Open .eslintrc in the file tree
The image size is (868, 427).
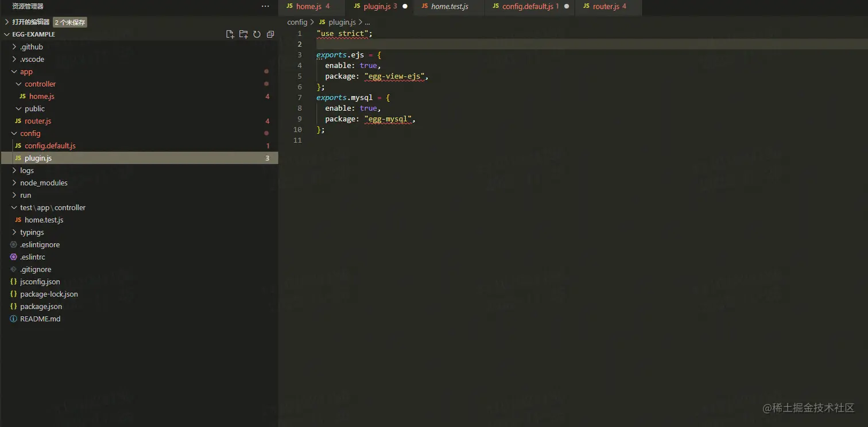point(33,257)
